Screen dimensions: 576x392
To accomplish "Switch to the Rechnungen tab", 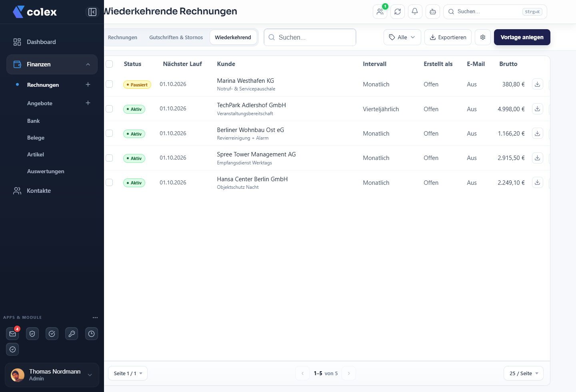I will (x=122, y=37).
